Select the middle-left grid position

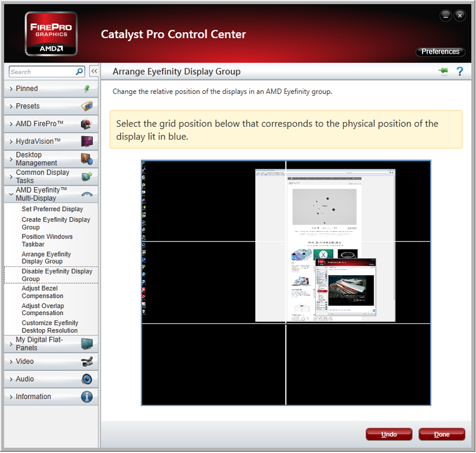(x=214, y=282)
